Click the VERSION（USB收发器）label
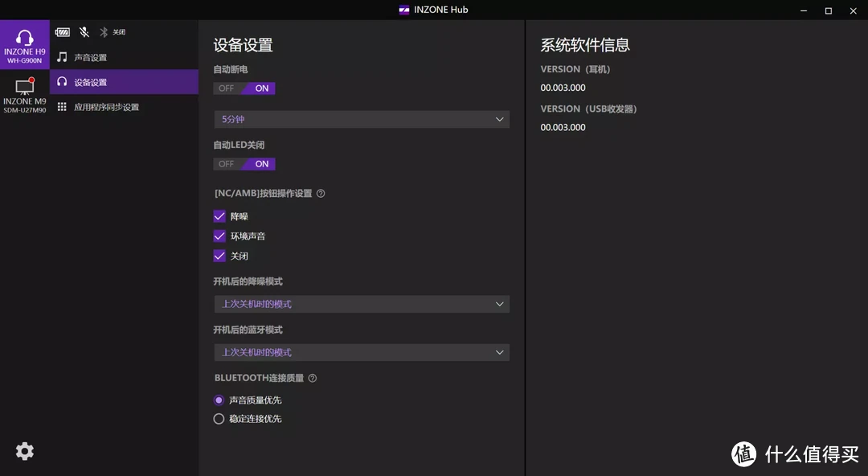The height and width of the screenshot is (476, 868). (x=588, y=109)
